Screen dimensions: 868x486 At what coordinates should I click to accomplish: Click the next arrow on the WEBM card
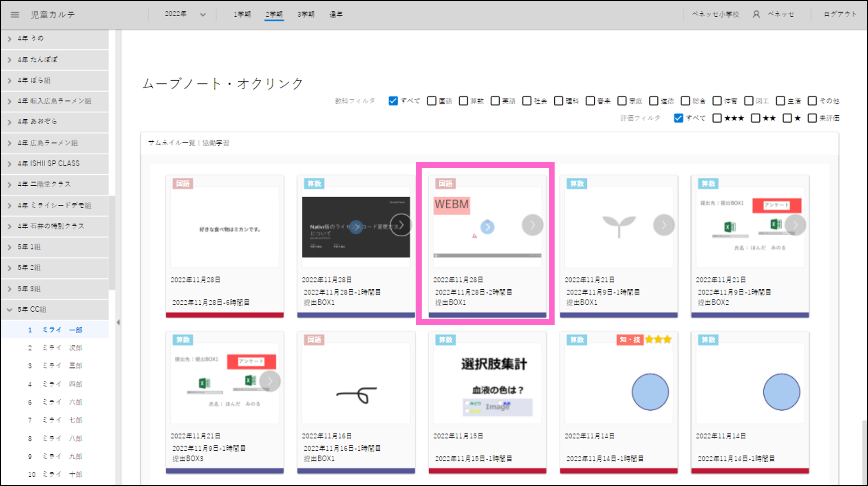(x=532, y=225)
